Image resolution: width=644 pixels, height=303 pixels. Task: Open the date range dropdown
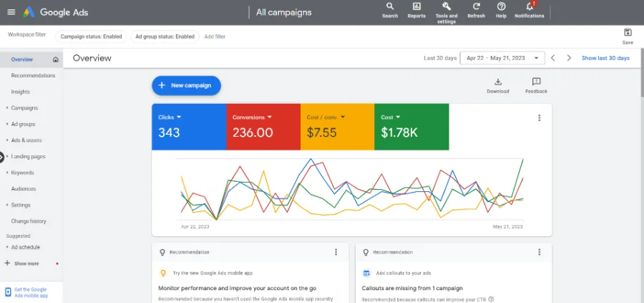(x=502, y=58)
